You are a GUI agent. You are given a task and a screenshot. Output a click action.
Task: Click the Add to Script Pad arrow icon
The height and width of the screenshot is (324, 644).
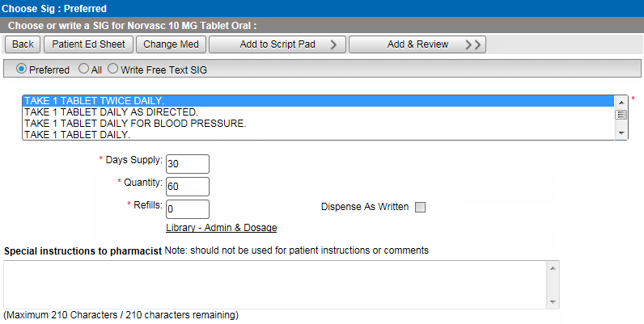pos(333,44)
